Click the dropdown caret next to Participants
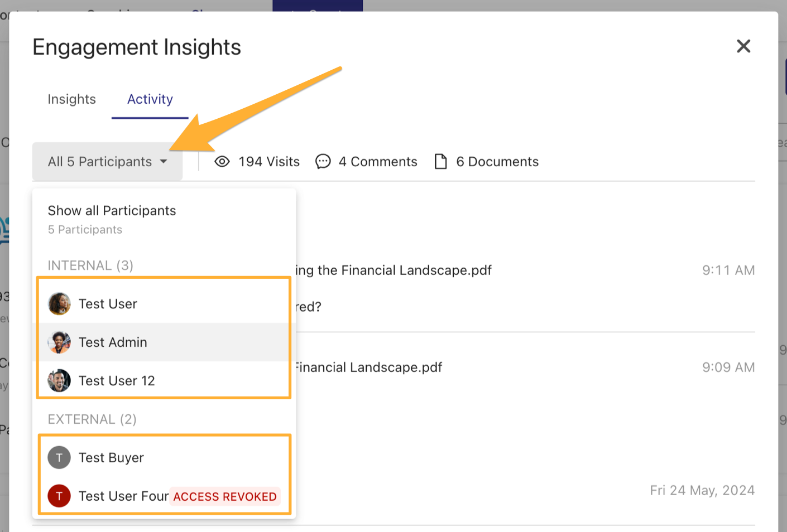The height and width of the screenshot is (532, 787). (x=164, y=162)
